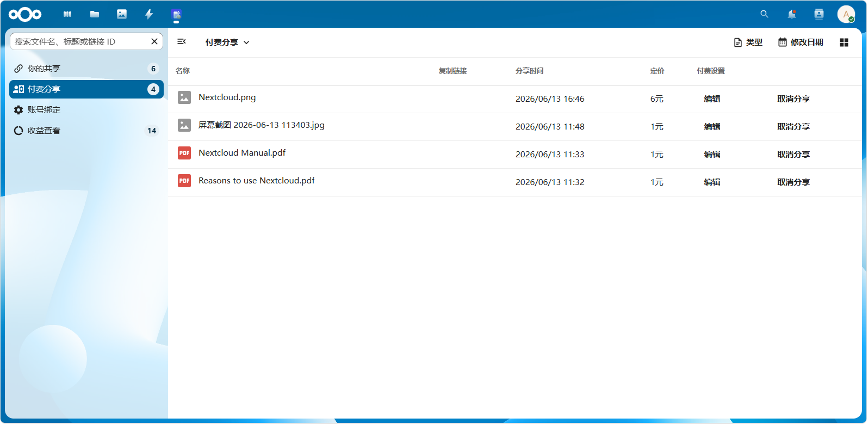Viewport: 868px width, 424px height.
Task: Open the Contacts menu icon
Action: (819, 14)
